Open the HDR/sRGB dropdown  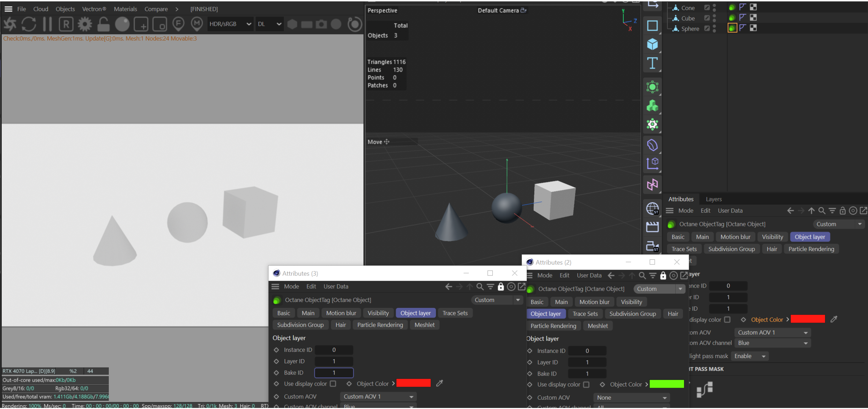pos(230,24)
